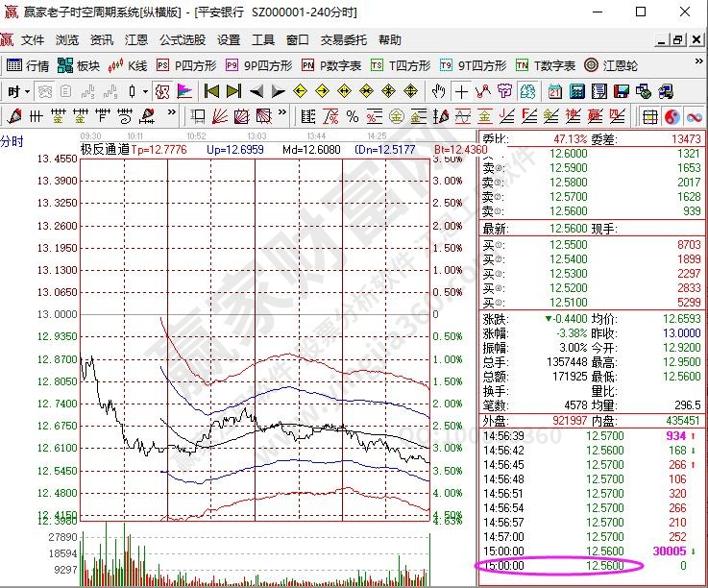Image resolution: width=708 pixels, height=588 pixels.
Task: Select the hand pan tool
Action: 439,91
